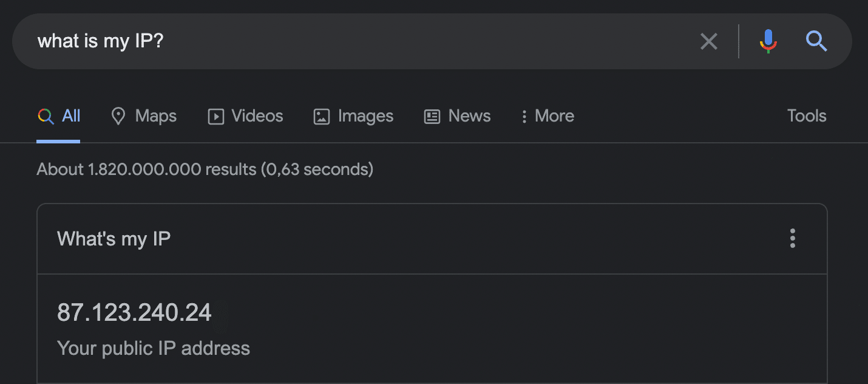
Task: Click the 'What's my IP' card heading
Action: [114, 239]
